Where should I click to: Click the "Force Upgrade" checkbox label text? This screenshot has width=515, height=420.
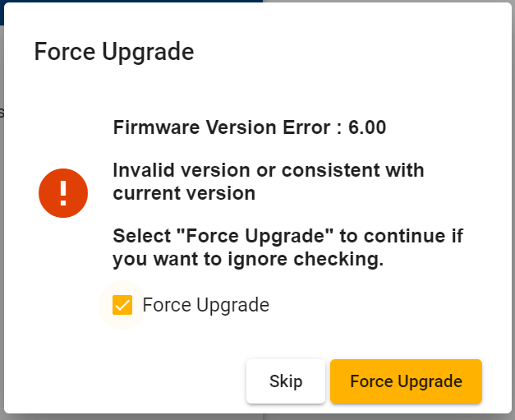click(205, 305)
